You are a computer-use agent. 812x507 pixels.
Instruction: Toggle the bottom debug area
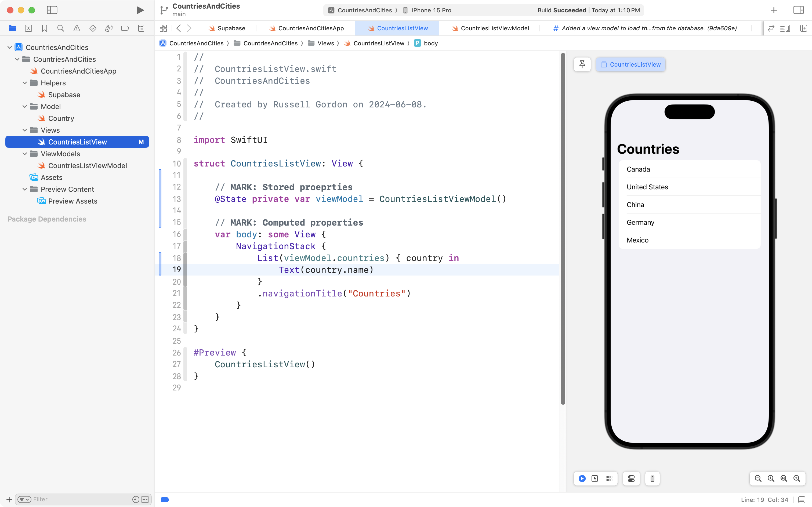pyautogui.click(x=802, y=500)
